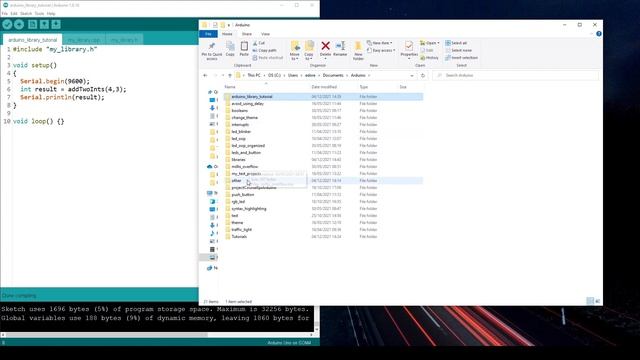
Task: Click the details view toggle at bottom right
Action: [x=590, y=301]
